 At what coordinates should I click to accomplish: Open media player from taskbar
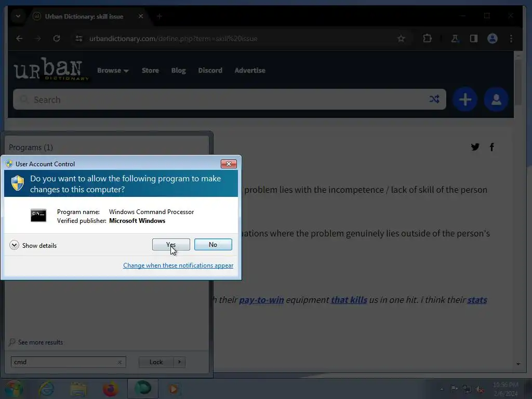[174, 389]
